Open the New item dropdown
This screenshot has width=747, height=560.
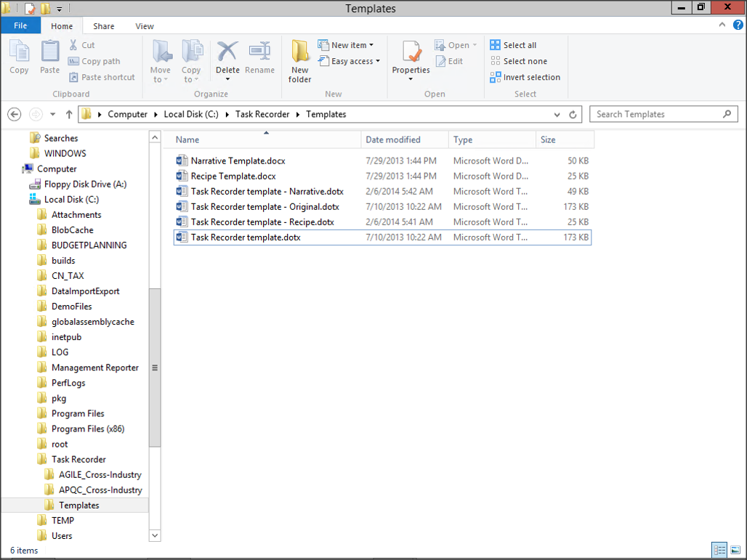[347, 45]
